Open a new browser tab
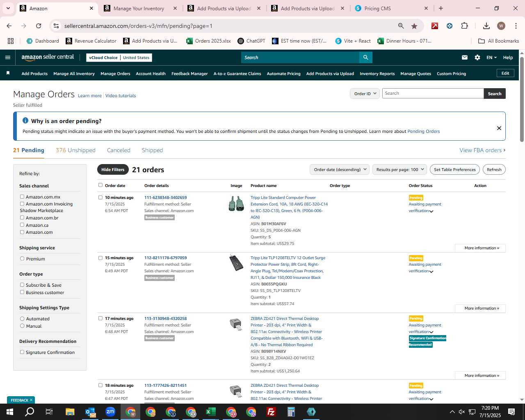 coord(441,8)
